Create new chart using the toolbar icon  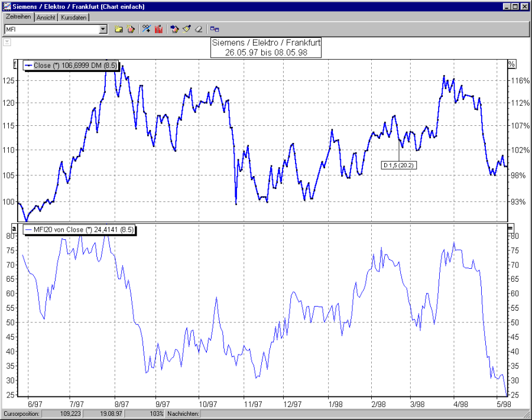(131, 28)
